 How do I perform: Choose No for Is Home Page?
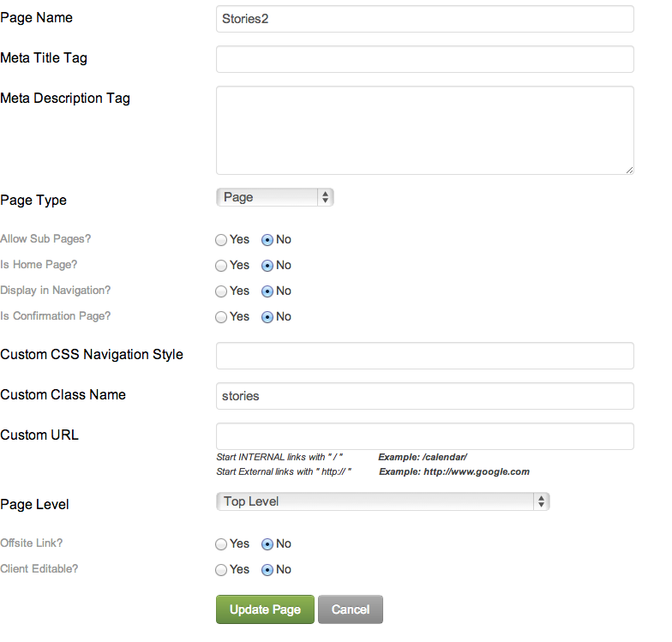pos(267,266)
